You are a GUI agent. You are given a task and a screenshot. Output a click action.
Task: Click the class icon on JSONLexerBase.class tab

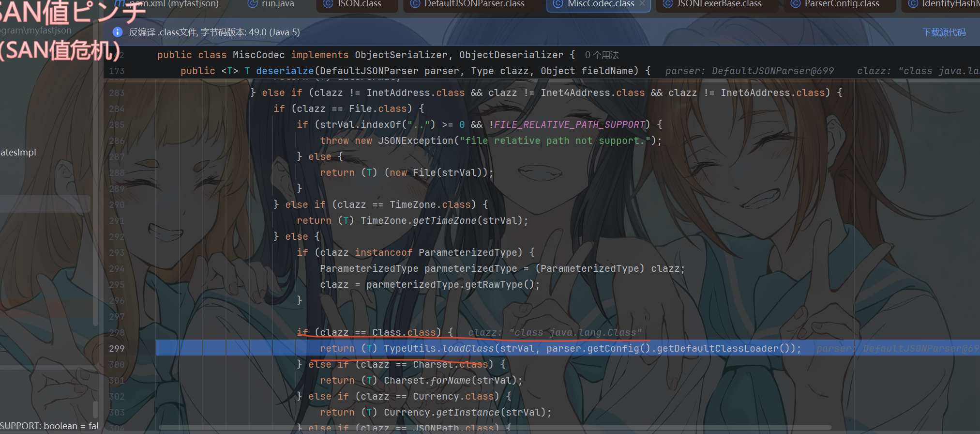[x=667, y=4]
